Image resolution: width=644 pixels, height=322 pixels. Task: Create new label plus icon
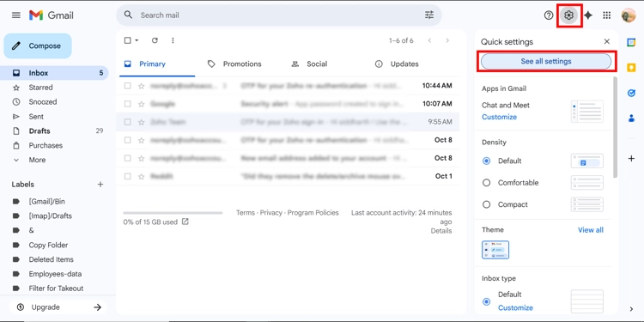pyautogui.click(x=100, y=185)
